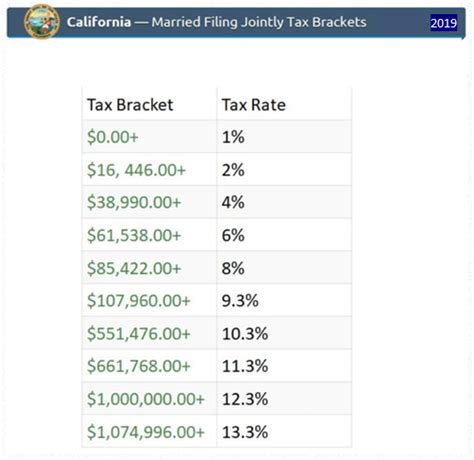Click the $1,074,996.00+ bracket link

click(146, 432)
